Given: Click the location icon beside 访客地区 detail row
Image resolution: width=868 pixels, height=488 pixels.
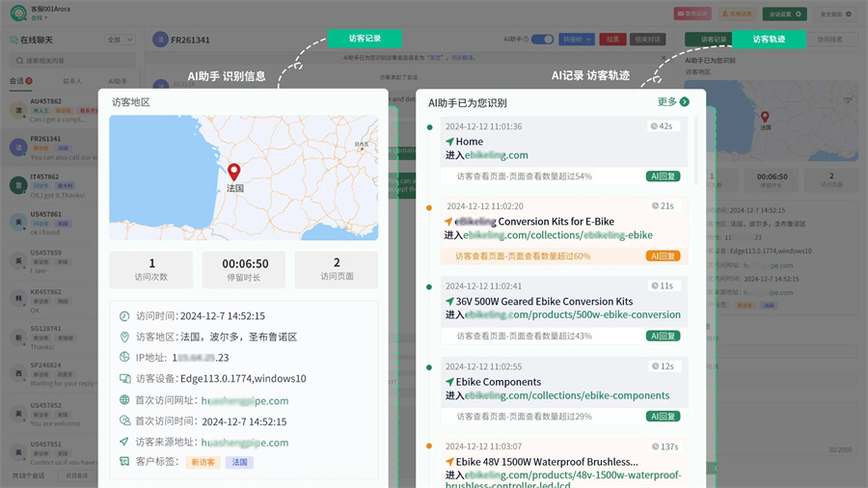Looking at the screenshot, I should pyautogui.click(x=123, y=338).
